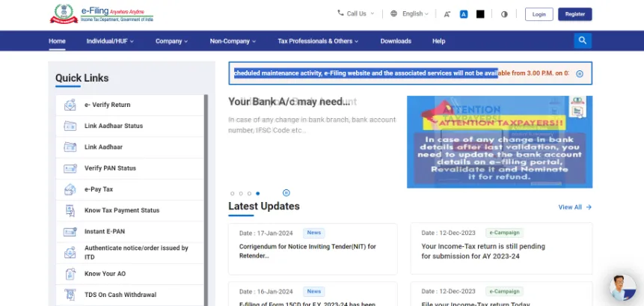Pause the banner carousel

(x=286, y=193)
